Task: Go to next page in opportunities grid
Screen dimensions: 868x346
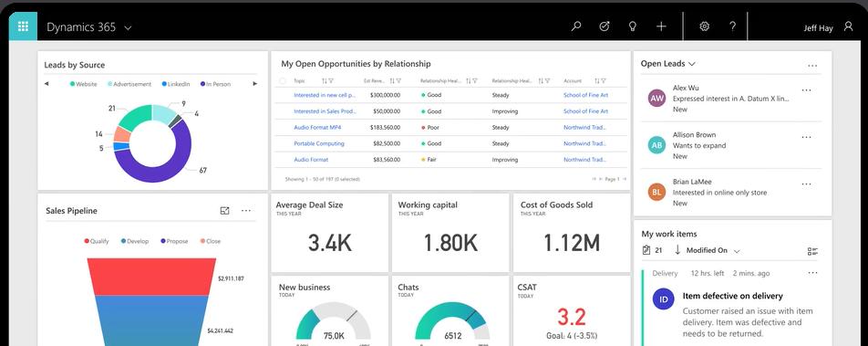Action: (625, 179)
